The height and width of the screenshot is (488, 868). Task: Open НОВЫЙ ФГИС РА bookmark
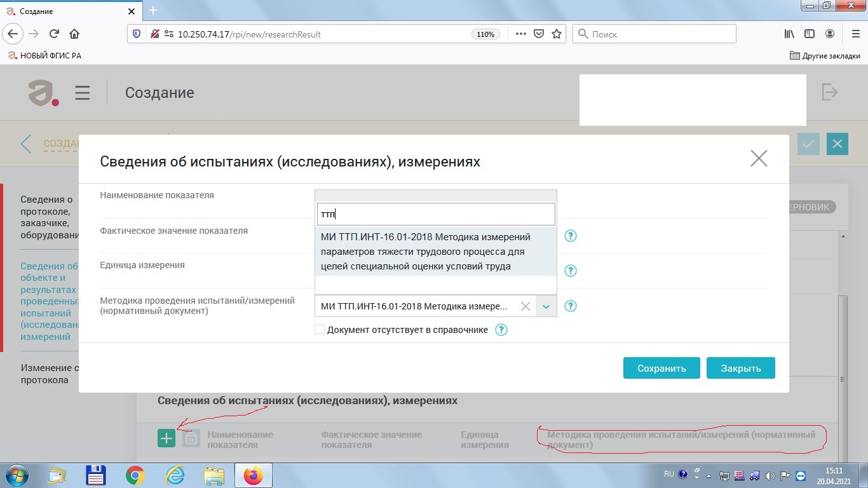pyautogui.click(x=44, y=55)
